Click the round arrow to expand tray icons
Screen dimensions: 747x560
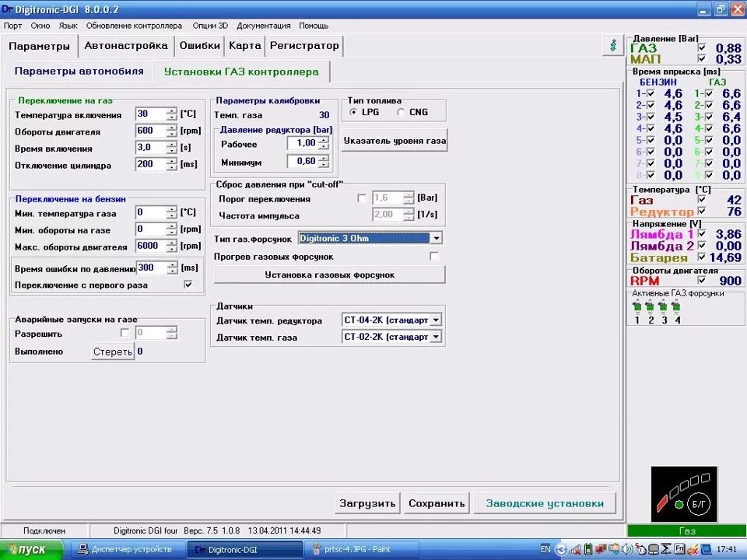(561, 550)
